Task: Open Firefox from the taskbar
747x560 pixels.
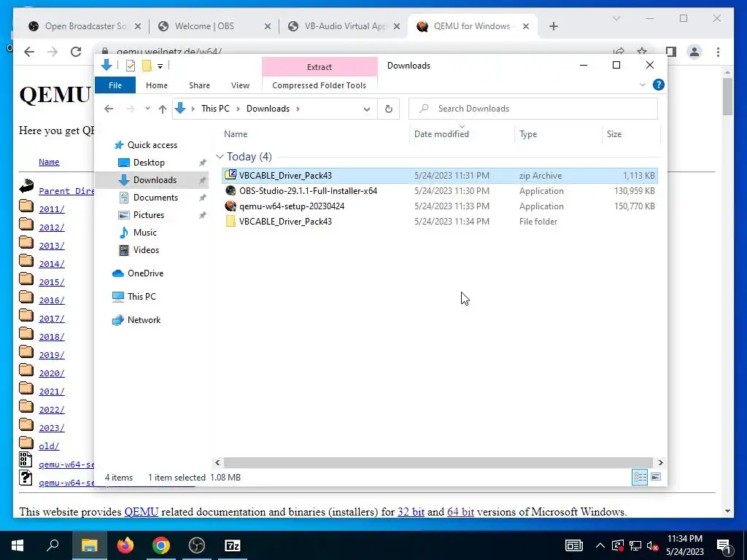Action: click(125, 545)
